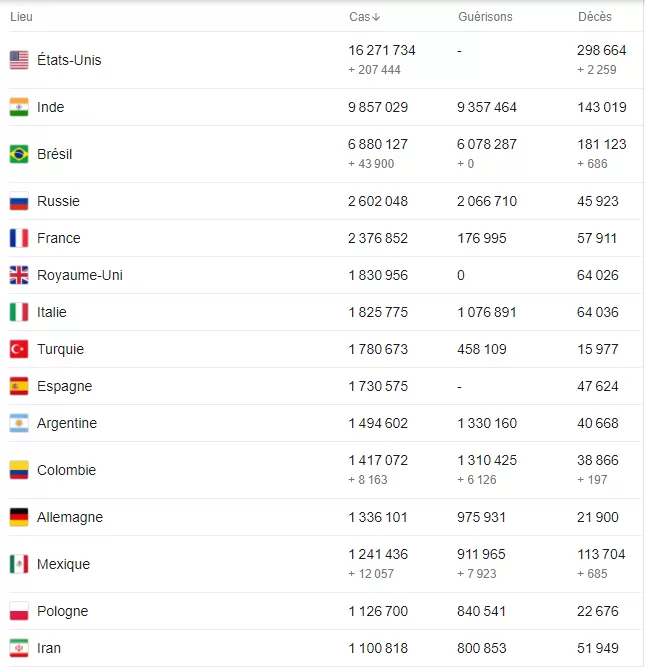Click the Turkey flag icon
This screenshot has height=667, width=645.
19,349
